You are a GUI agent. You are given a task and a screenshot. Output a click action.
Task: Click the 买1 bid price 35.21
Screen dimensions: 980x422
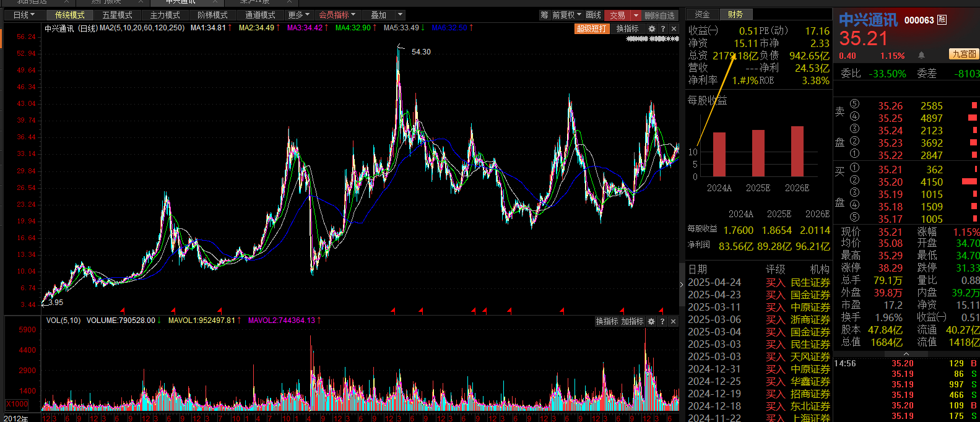click(x=890, y=170)
